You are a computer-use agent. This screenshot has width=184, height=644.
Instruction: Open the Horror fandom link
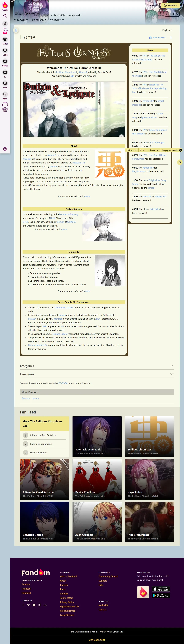click(36, 398)
